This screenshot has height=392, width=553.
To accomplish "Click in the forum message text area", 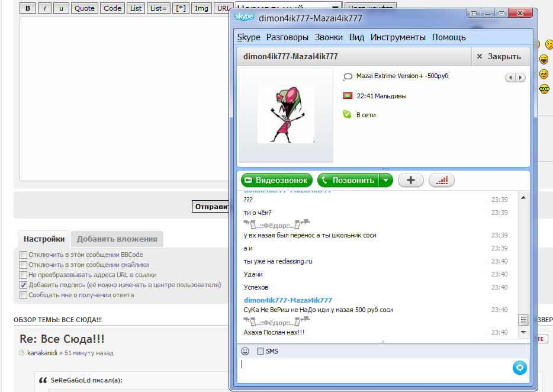I will tap(124, 99).
